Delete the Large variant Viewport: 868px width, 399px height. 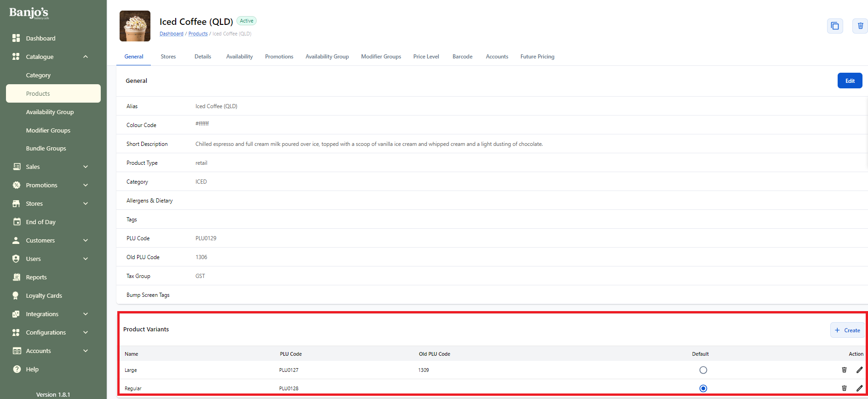(844, 370)
